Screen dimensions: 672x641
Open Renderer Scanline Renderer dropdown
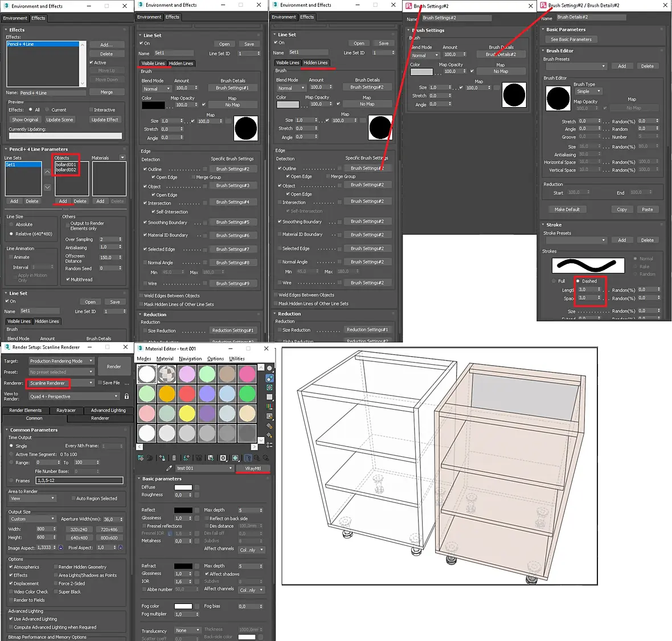pyautogui.click(x=62, y=383)
